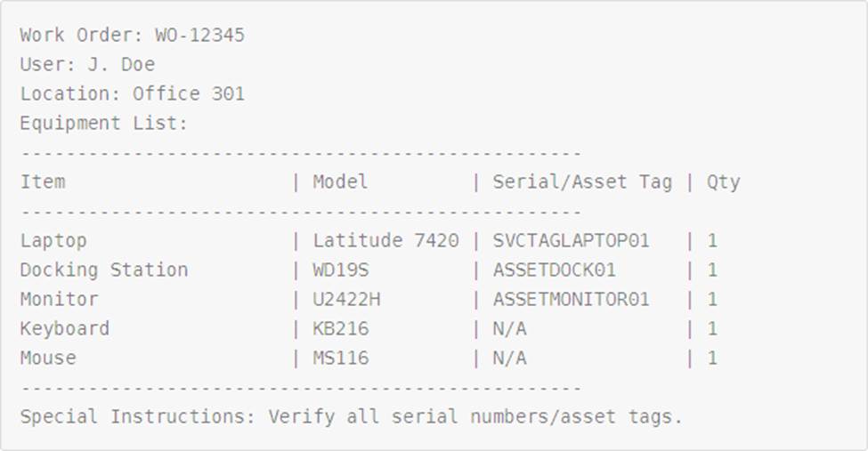Image resolution: width=868 pixels, height=451 pixels.
Task: Click the MS116 mouse model
Action: [340, 358]
